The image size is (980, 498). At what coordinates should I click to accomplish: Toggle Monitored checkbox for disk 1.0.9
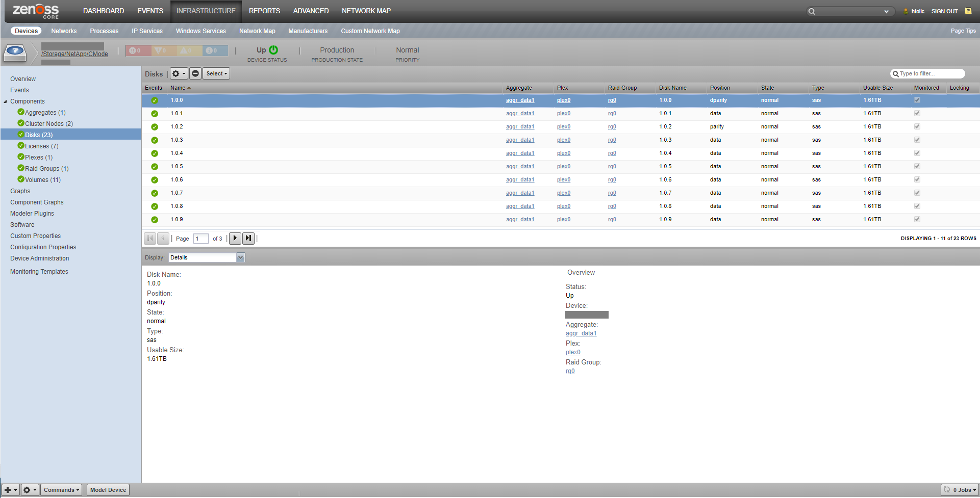coord(917,219)
